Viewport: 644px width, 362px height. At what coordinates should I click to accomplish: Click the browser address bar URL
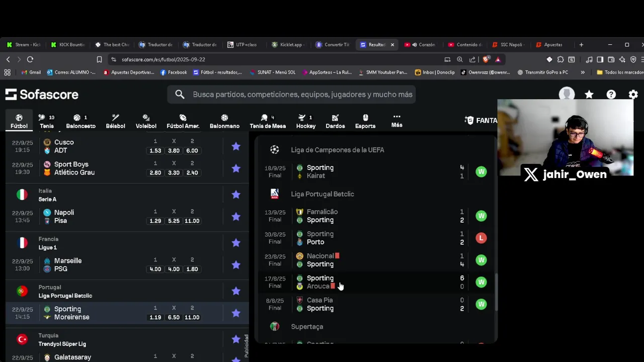click(163, 59)
